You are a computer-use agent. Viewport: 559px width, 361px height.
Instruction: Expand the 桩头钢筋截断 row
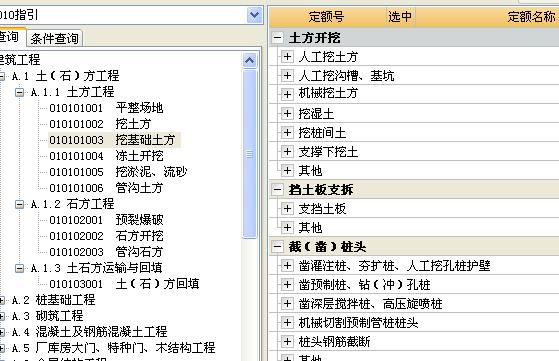pyautogui.click(x=287, y=341)
